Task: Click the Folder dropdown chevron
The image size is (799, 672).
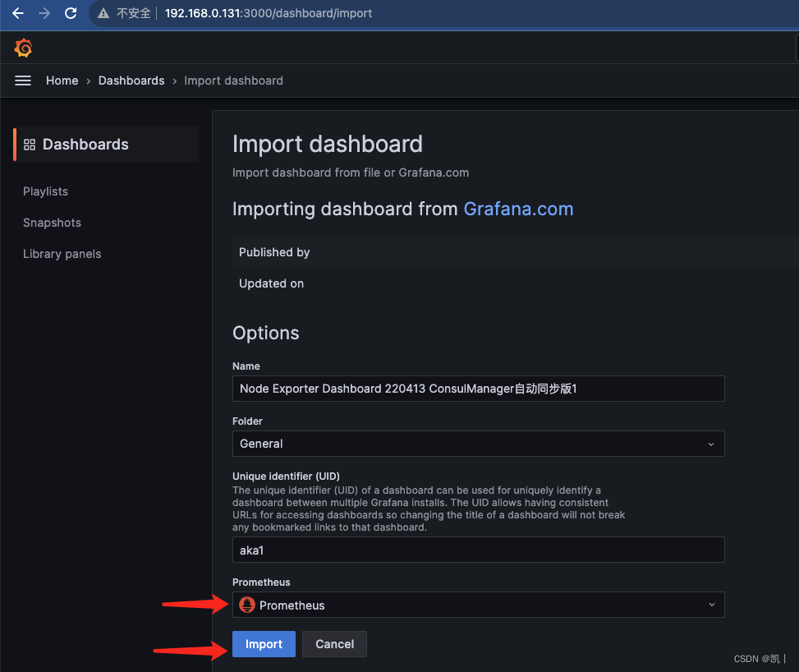Action: pyautogui.click(x=711, y=444)
